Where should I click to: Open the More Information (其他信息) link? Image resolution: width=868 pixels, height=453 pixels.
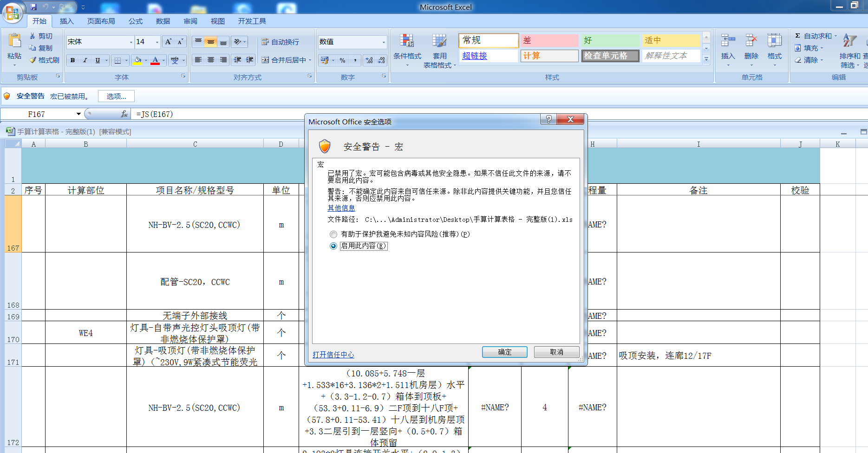[341, 208]
